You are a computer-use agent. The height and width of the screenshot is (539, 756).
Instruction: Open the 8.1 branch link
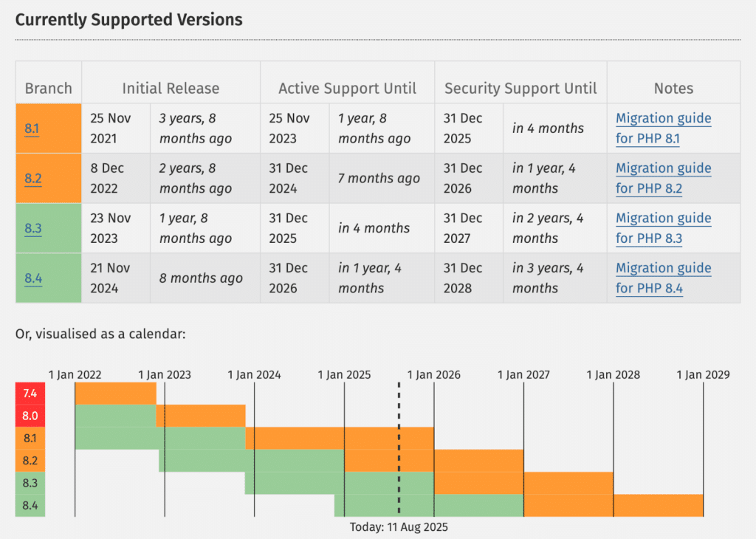[x=32, y=128]
